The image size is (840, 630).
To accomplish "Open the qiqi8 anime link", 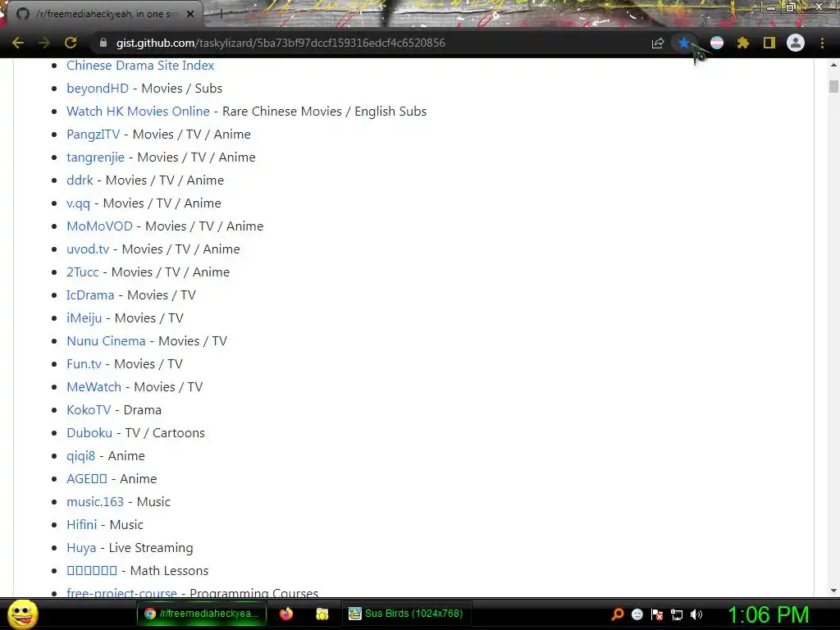I will (81, 456).
